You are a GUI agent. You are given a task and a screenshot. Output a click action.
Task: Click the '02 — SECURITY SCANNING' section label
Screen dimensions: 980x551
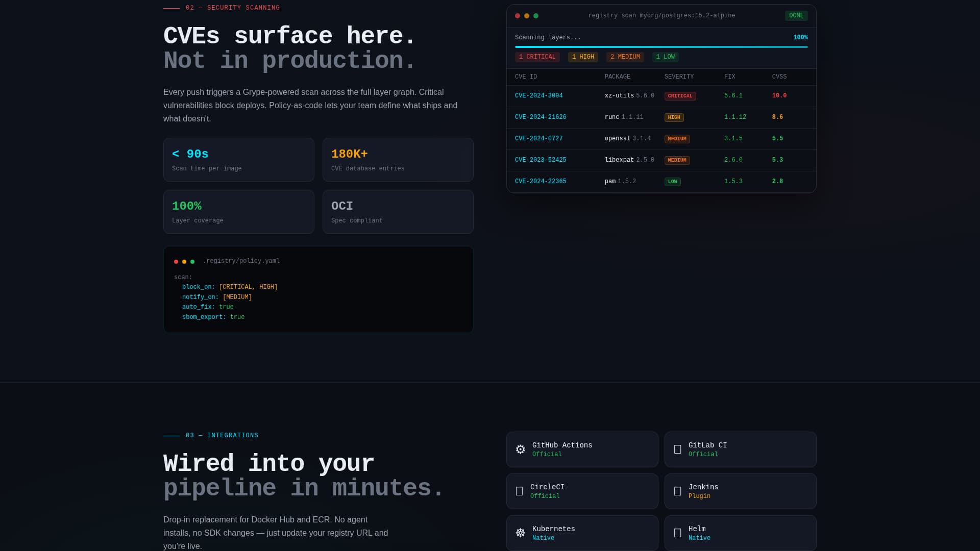233,8
